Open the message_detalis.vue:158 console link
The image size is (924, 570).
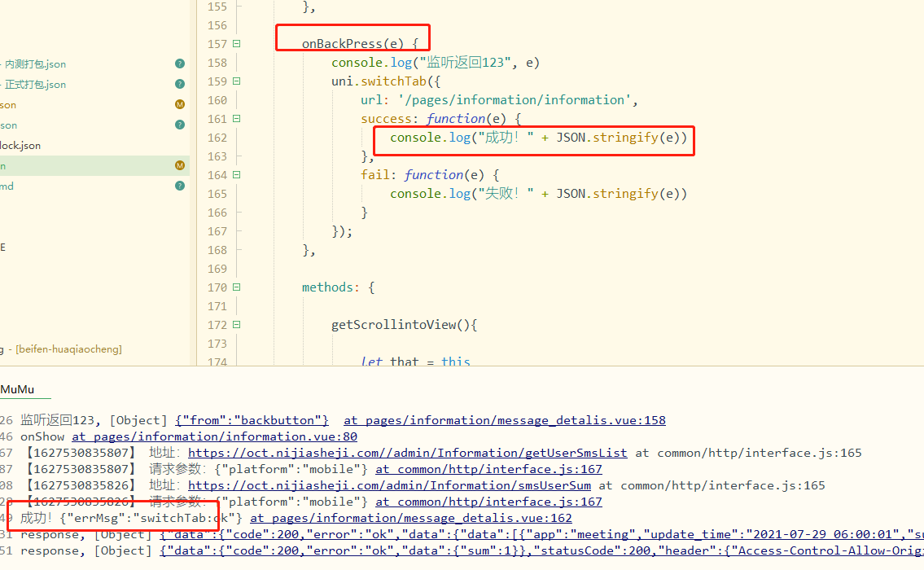click(x=504, y=420)
